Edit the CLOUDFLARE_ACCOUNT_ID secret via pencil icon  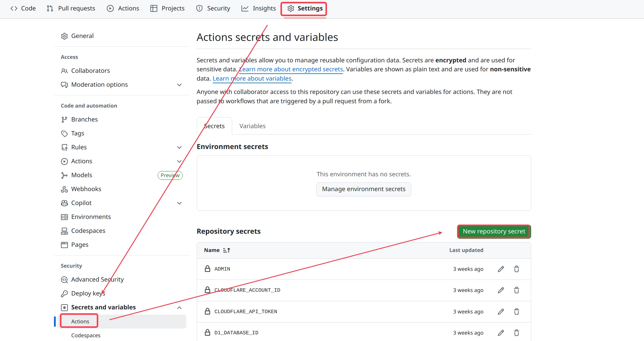pos(501,290)
